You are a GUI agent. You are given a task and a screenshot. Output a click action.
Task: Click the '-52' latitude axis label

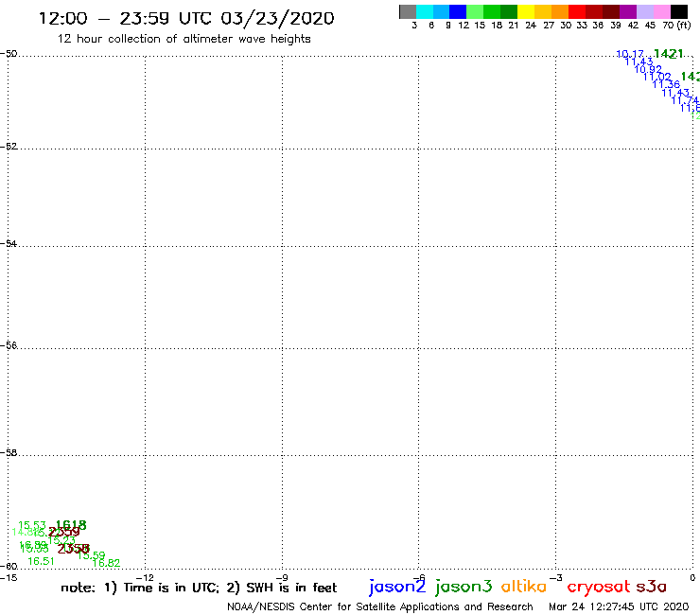click(x=9, y=147)
